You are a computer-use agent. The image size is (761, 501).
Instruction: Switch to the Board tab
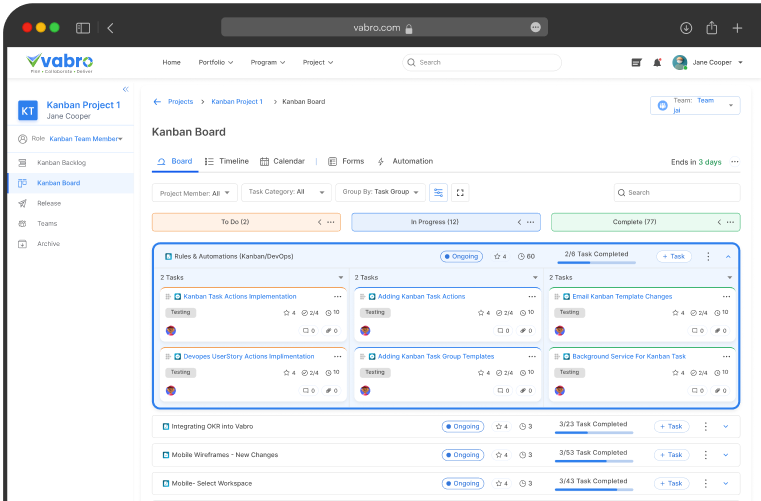pos(175,161)
